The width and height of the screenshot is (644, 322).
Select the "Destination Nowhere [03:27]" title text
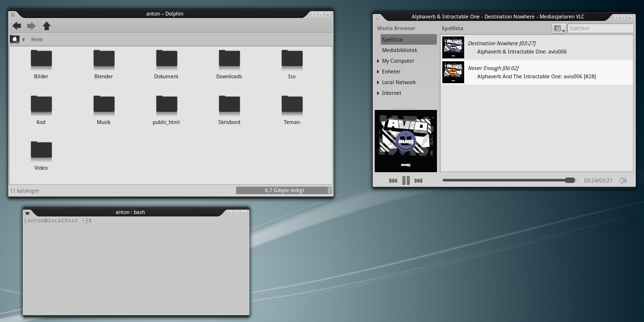pos(502,43)
